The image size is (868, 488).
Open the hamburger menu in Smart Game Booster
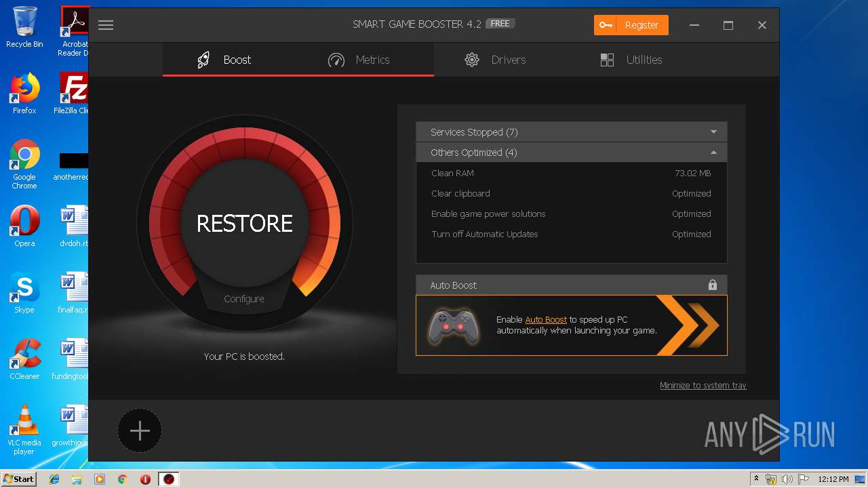[x=105, y=25]
